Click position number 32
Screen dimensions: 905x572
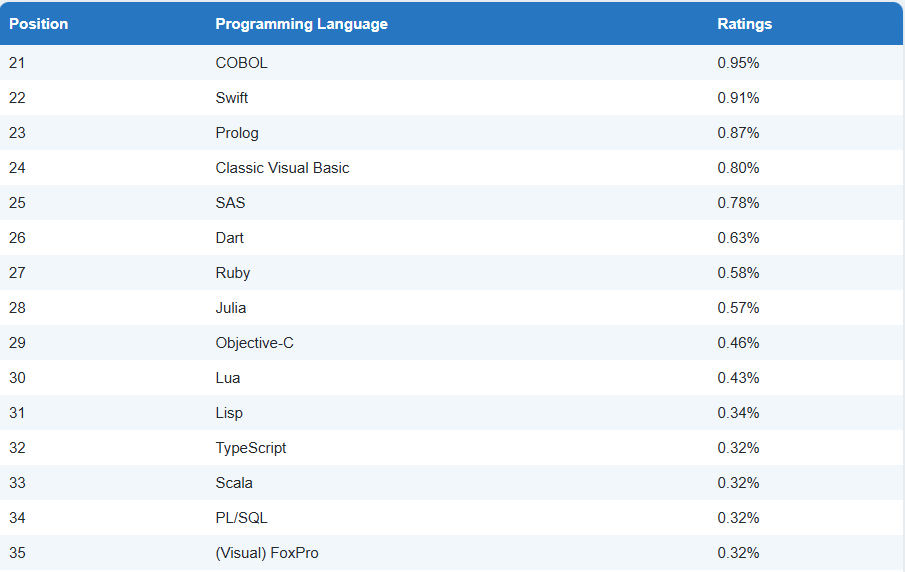[x=17, y=448]
